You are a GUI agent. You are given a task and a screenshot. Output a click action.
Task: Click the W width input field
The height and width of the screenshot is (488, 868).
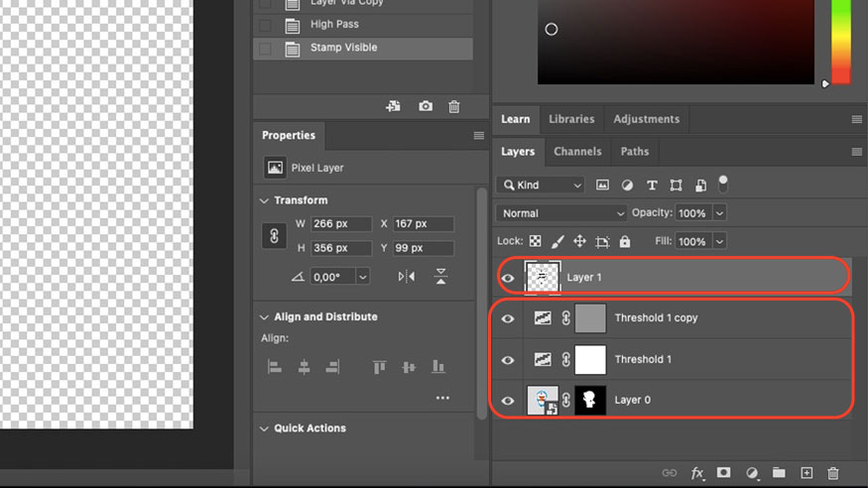[341, 224]
